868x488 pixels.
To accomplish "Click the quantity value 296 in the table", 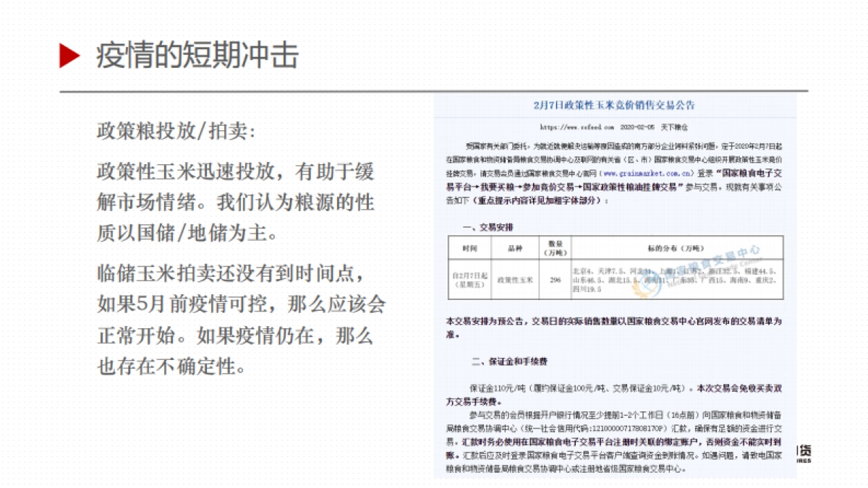I will [x=555, y=279].
